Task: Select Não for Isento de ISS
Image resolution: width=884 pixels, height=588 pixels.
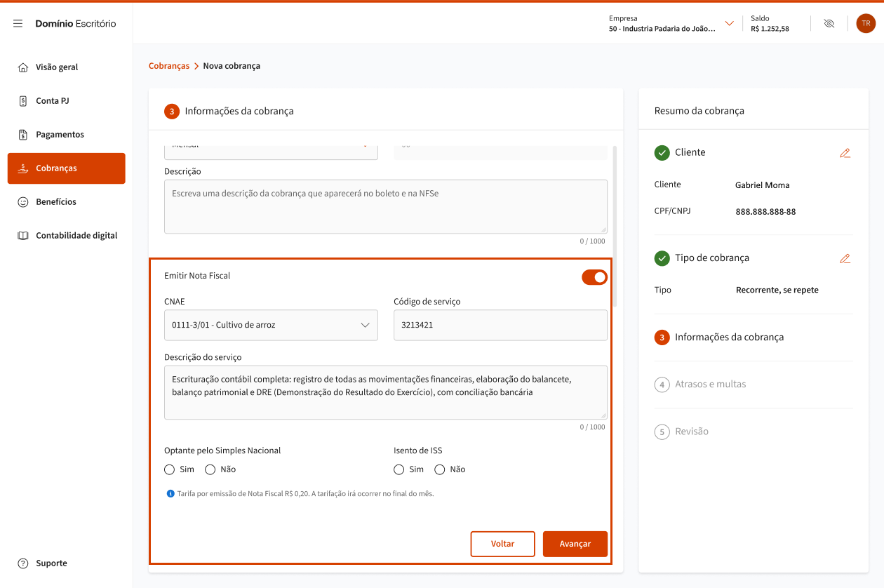Action: tap(440, 469)
